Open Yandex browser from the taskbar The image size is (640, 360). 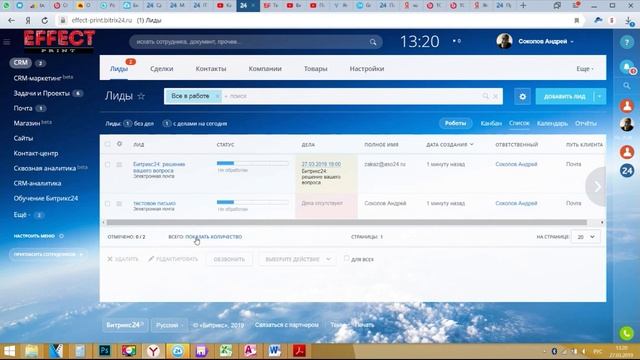tap(153, 351)
